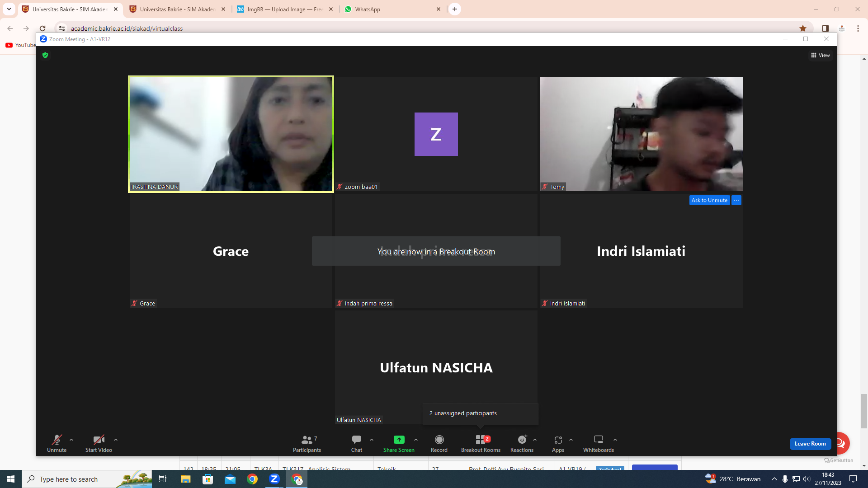The image size is (868, 488).
Task: Expand video options arrow beside Start Video
Action: click(x=116, y=440)
